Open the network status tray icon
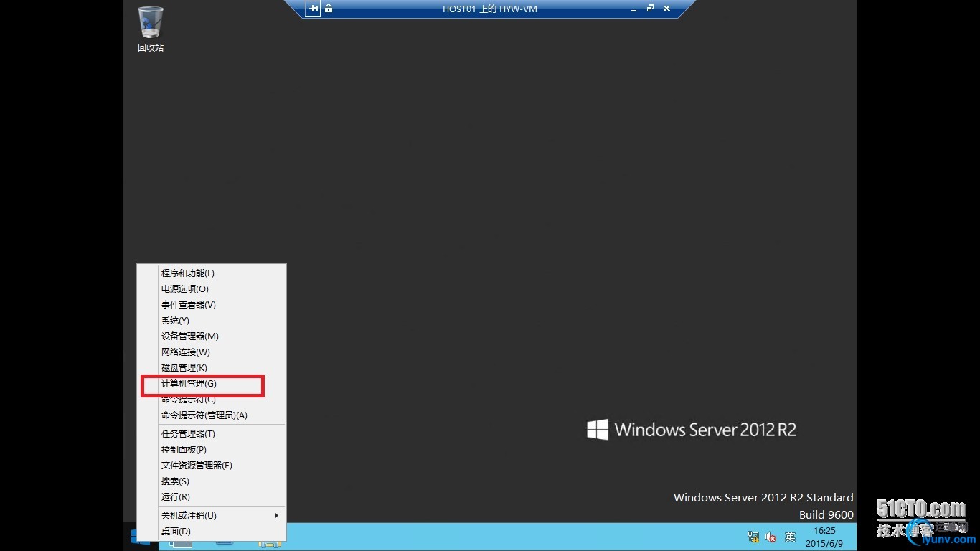This screenshot has width=980, height=551. [753, 537]
